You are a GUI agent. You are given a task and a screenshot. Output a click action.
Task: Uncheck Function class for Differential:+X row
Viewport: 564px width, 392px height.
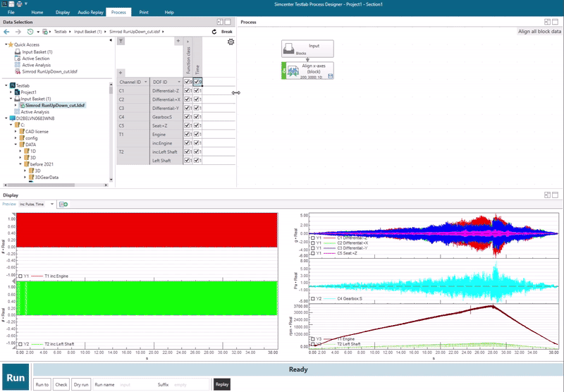click(187, 99)
